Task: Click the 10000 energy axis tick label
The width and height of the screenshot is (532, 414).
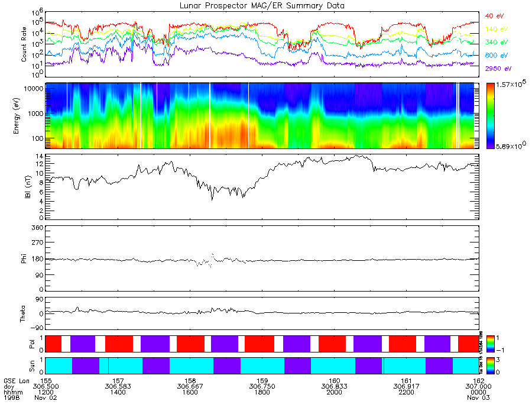Action: tap(34, 89)
